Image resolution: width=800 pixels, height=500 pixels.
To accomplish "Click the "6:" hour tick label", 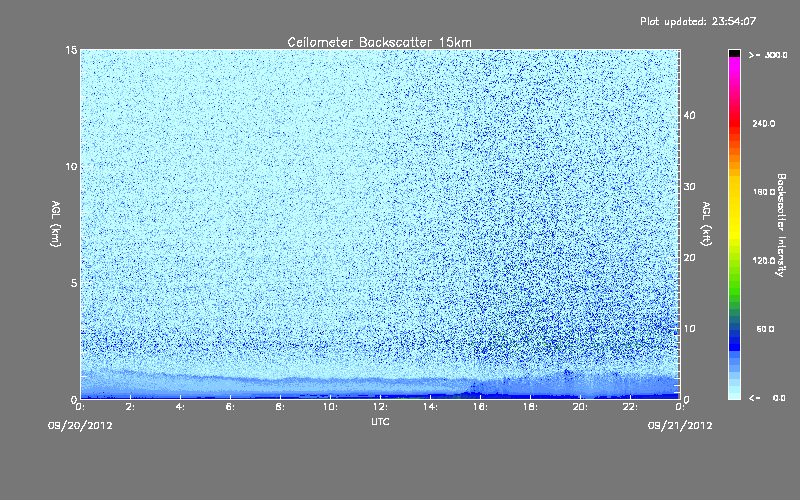I will tap(230, 407).
